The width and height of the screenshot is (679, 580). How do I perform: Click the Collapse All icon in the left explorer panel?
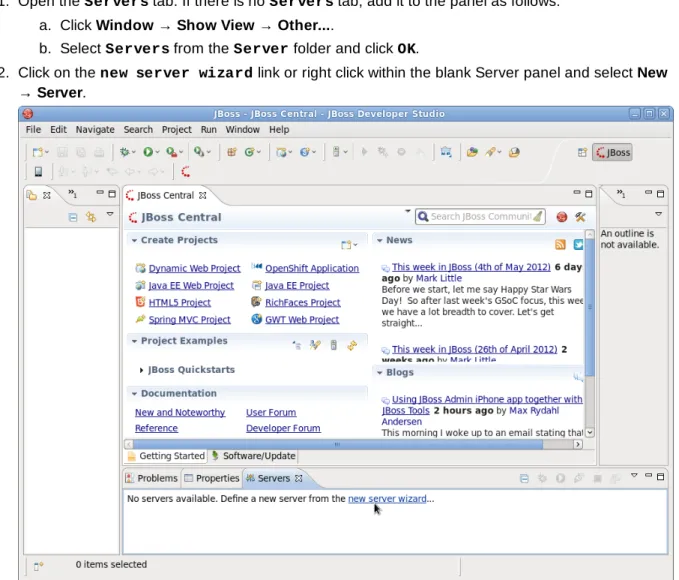[x=73, y=217]
